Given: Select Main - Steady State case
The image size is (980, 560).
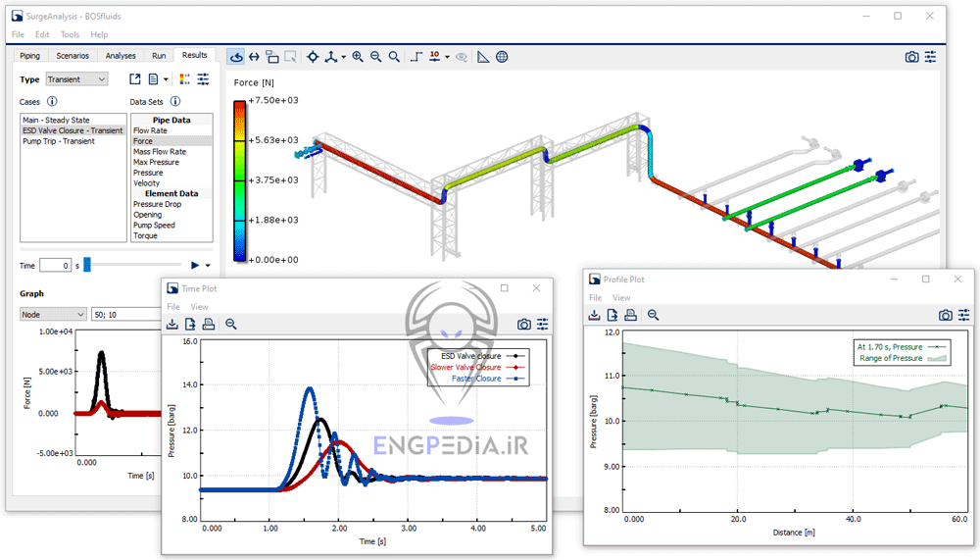Looking at the screenshot, I should (73, 120).
